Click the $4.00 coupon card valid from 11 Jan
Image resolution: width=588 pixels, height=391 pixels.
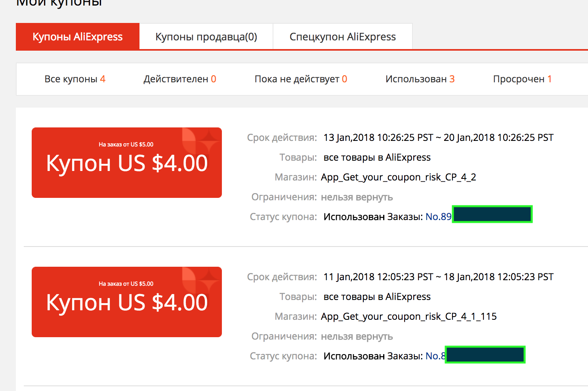tap(127, 302)
